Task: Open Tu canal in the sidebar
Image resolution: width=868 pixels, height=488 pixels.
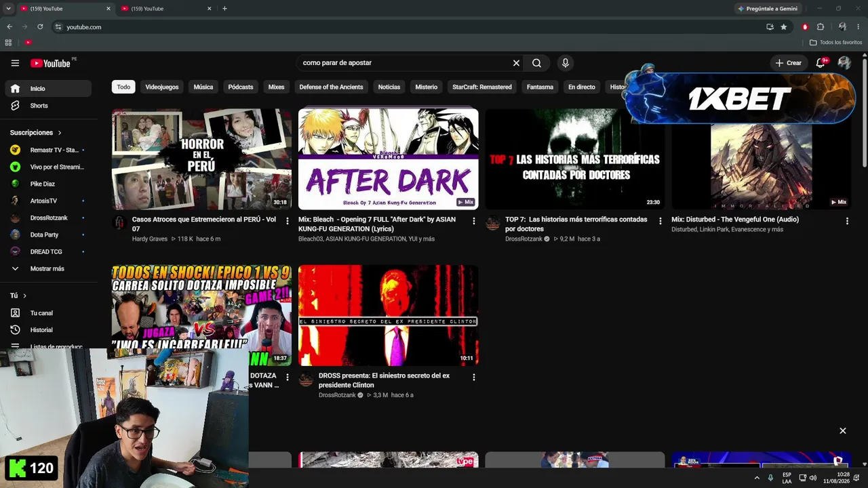Action: tap(48, 313)
